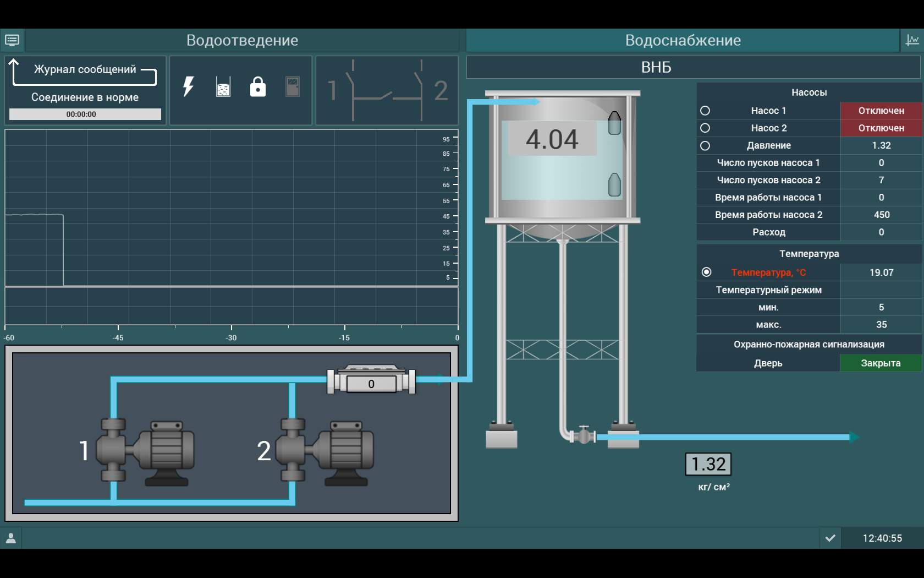This screenshot has width=924, height=578.
Task: Click the door status icon
Action: click(293, 87)
